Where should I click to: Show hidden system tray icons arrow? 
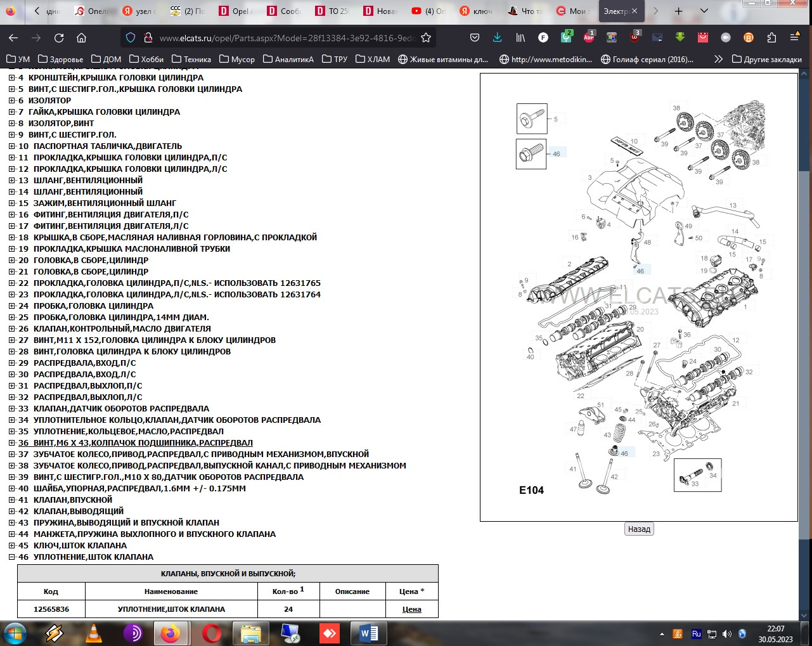click(662, 634)
